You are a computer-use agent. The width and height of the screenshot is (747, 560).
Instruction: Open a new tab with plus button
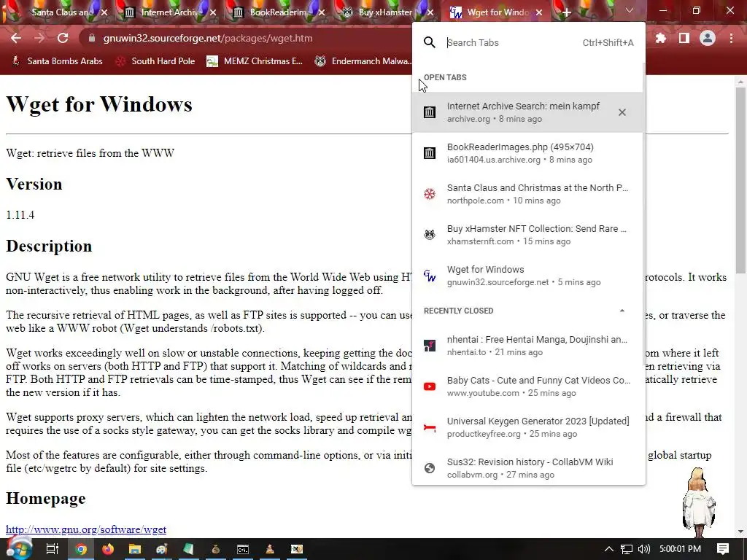[566, 12]
